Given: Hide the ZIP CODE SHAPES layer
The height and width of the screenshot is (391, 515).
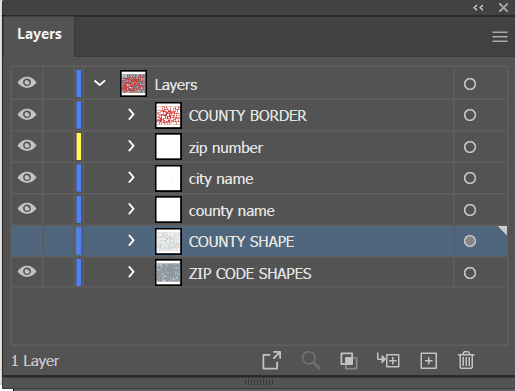Looking at the screenshot, I should (27, 271).
